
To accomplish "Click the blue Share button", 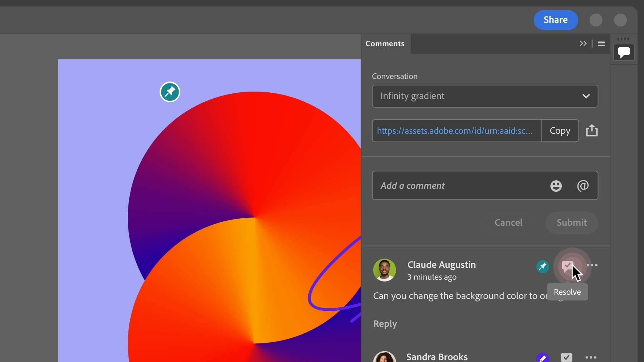I will [556, 20].
